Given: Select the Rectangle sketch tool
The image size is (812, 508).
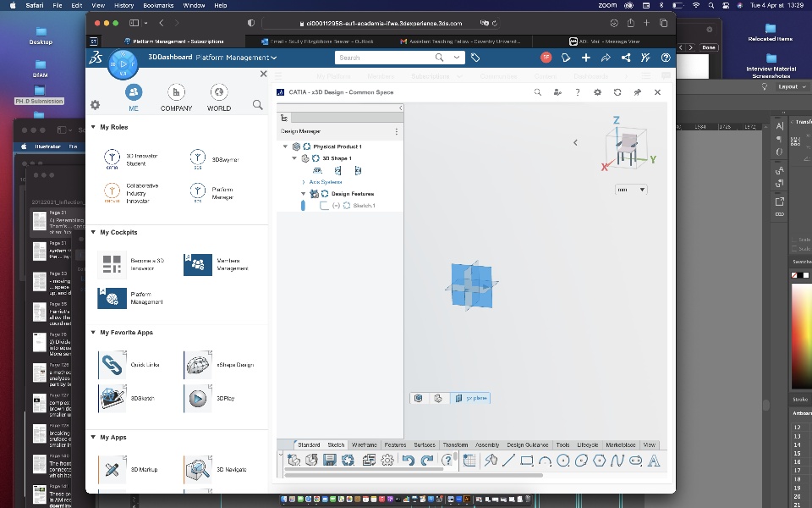Looking at the screenshot, I should [527, 461].
